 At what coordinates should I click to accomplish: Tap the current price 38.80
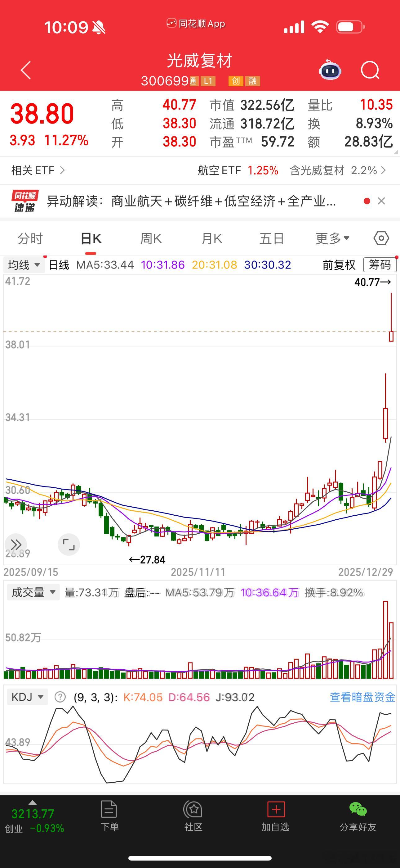[42, 114]
